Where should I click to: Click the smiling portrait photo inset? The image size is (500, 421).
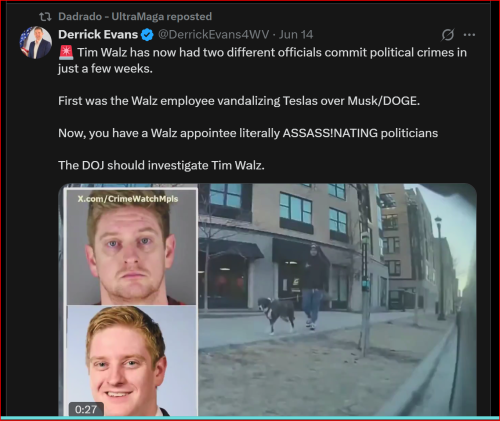coord(132,361)
